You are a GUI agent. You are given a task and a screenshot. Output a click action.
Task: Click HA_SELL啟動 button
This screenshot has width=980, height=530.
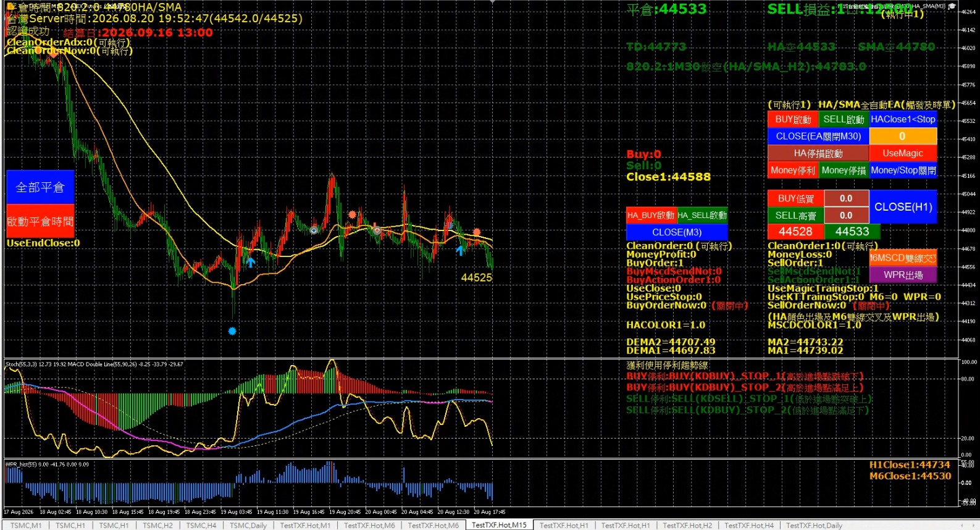702,215
